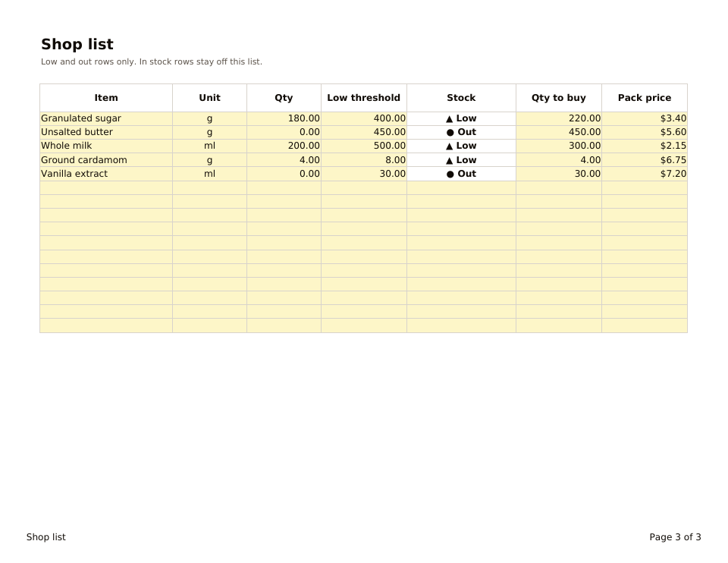Select Whole milk's low threshold 500.00

point(363,146)
